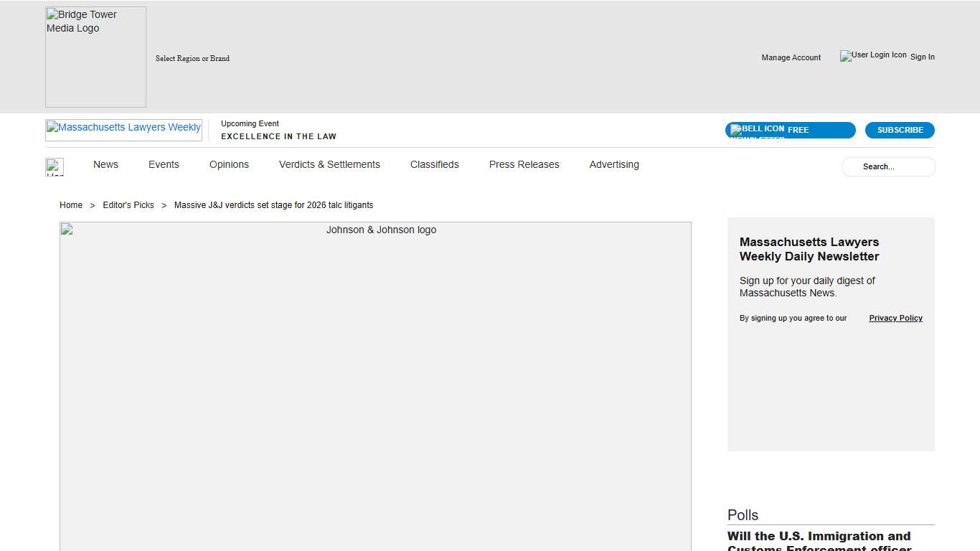Open the Massachusetts Lawyers Weekly logo link
The image size is (980, 551).
pyautogui.click(x=123, y=129)
